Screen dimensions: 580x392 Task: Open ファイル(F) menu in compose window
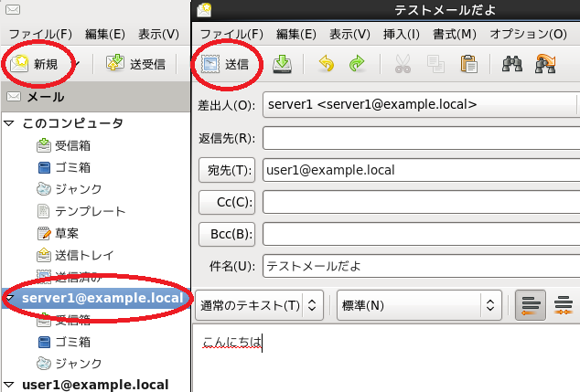coord(231,35)
